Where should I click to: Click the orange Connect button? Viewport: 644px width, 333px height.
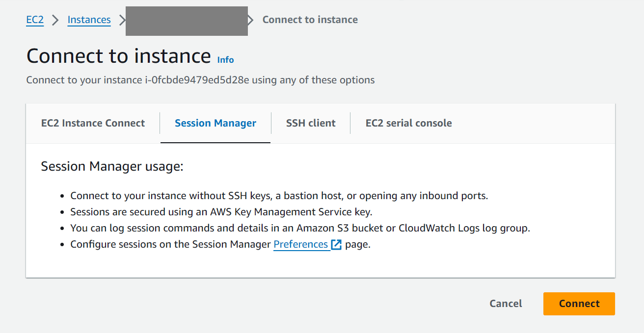click(579, 304)
